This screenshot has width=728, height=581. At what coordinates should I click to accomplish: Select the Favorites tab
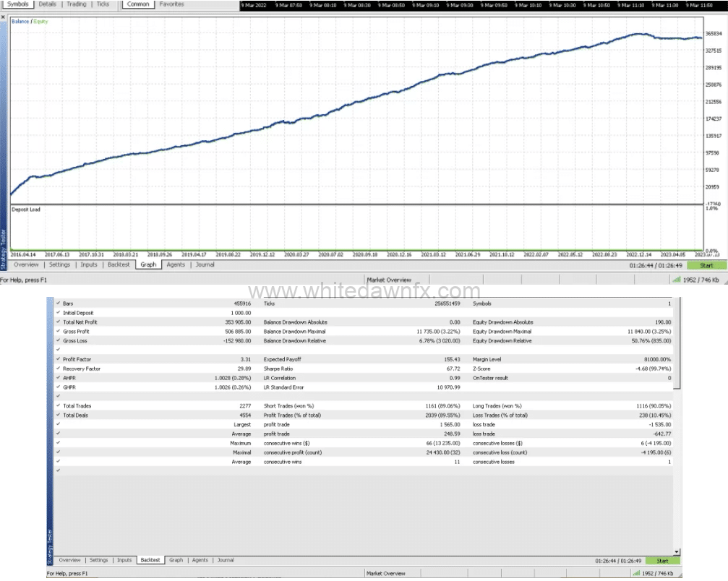click(x=171, y=4)
